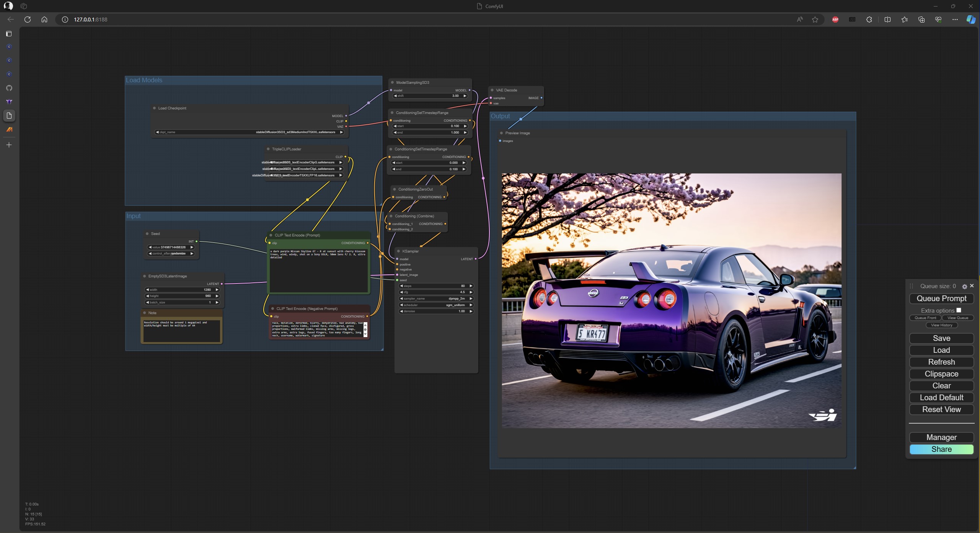The height and width of the screenshot is (533, 980).
Task: Open the Manager button
Action: [x=941, y=437]
